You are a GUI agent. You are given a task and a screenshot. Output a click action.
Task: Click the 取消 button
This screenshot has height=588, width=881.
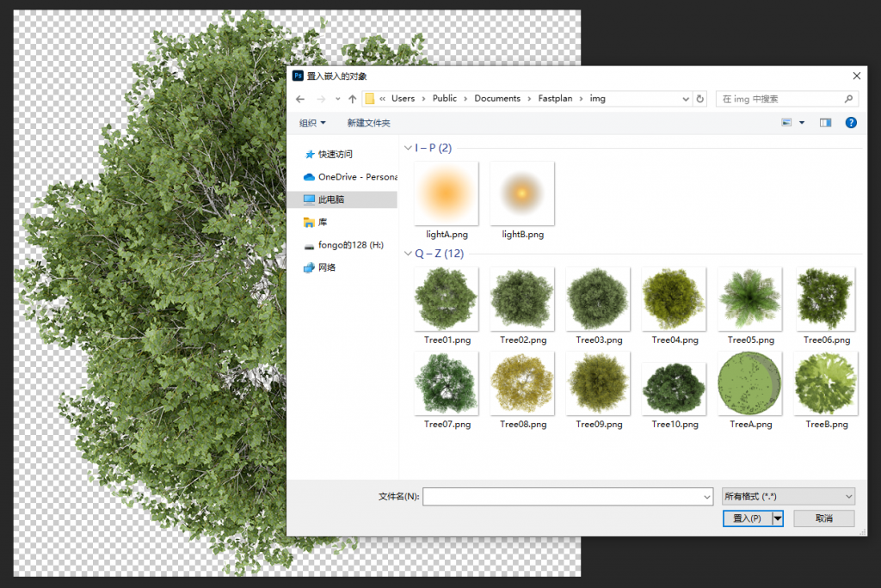[824, 518]
